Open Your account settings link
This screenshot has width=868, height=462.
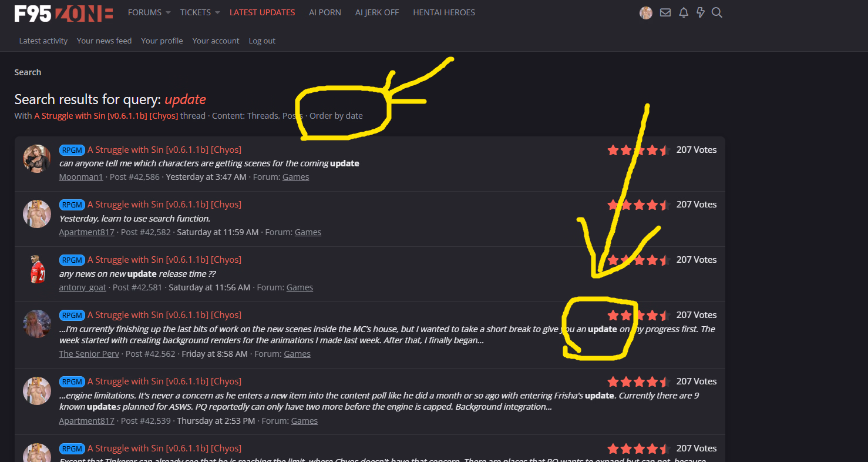[216, 41]
